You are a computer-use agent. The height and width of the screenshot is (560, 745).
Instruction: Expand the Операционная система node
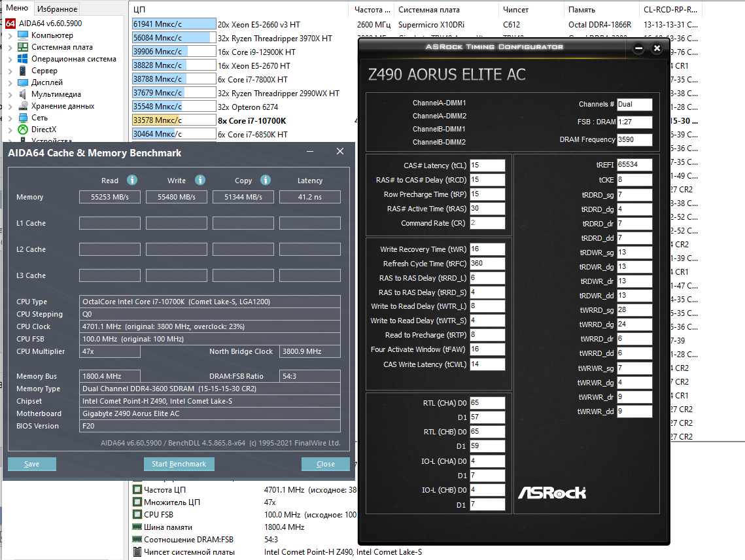click(x=10, y=60)
